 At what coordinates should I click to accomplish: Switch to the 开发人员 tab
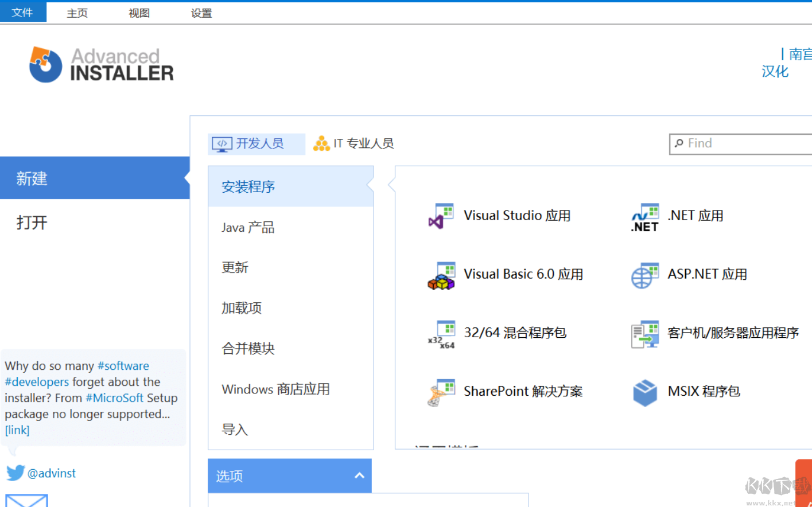tap(256, 143)
